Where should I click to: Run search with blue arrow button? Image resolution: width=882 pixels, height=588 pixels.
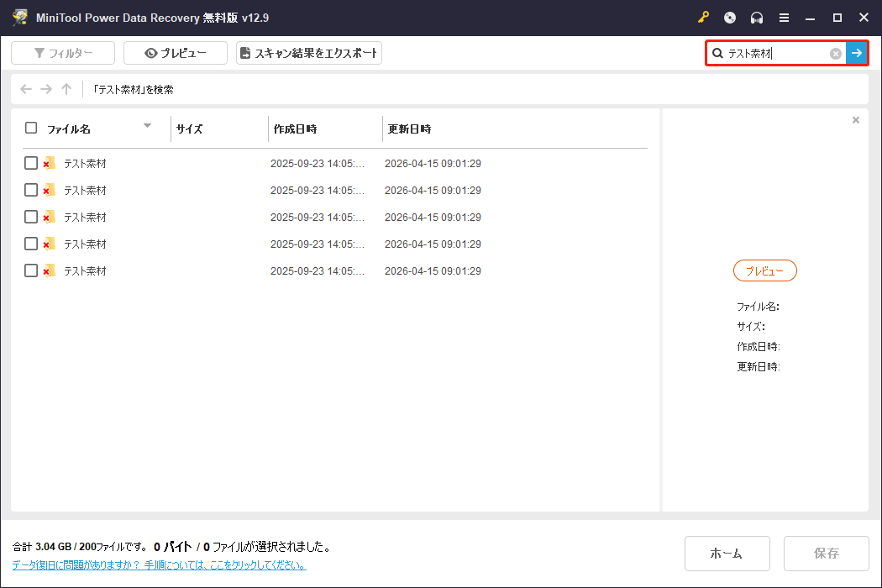[x=856, y=54]
